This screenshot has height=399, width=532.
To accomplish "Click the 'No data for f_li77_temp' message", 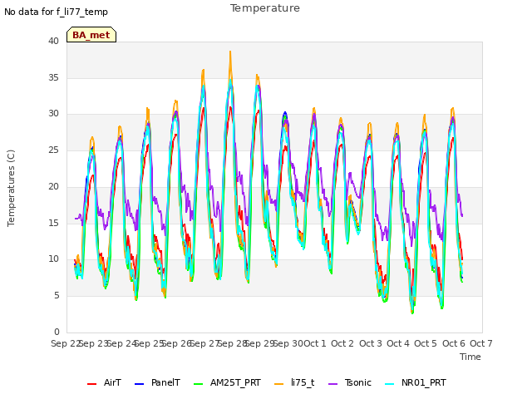I will pyautogui.click(x=56, y=12).
